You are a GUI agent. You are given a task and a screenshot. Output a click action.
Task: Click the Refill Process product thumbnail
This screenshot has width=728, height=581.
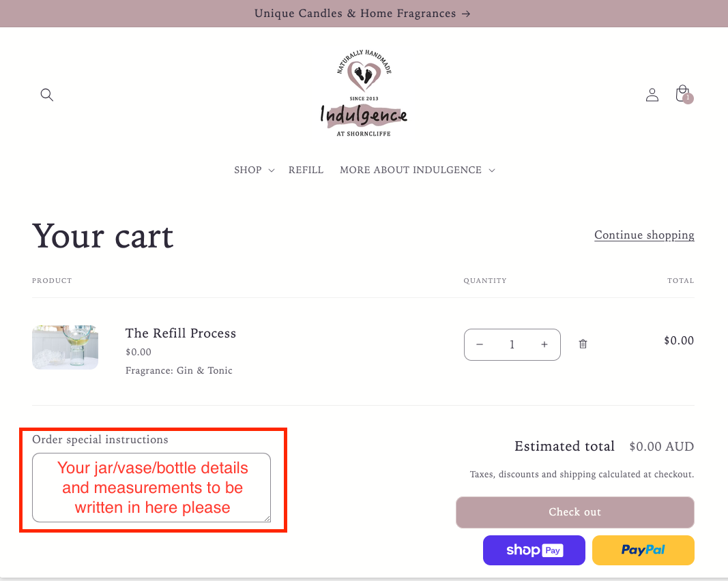[x=65, y=347]
